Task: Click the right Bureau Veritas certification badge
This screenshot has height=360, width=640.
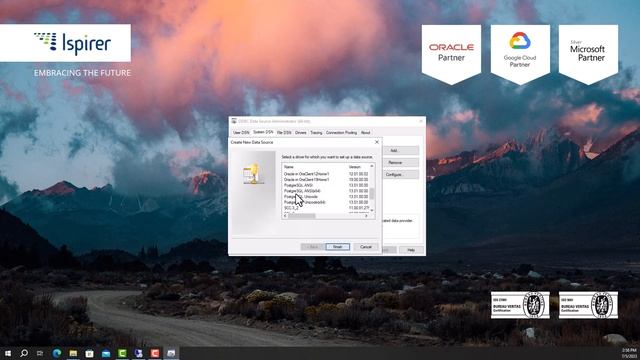Action: 588,305
